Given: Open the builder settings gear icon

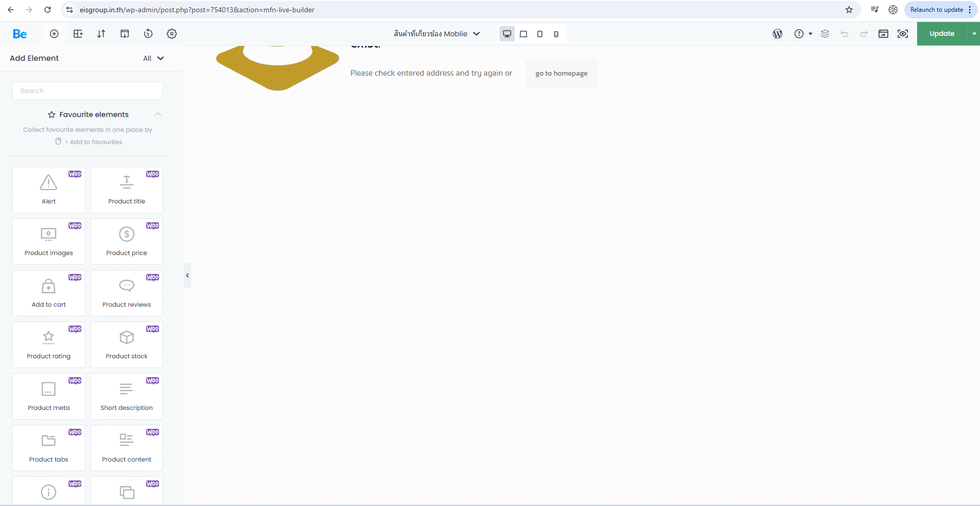Looking at the screenshot, I should pos(172,34).
